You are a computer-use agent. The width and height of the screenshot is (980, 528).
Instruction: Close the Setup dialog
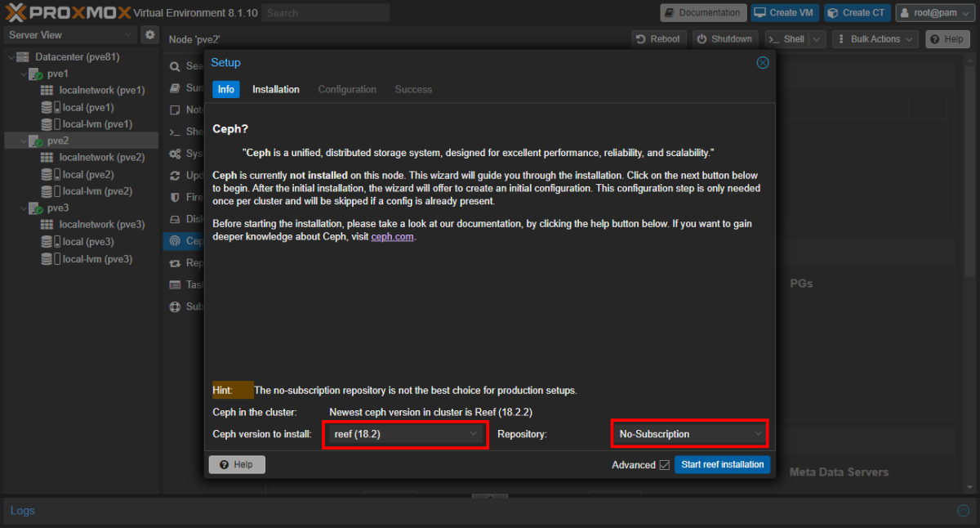coord(763,63)
